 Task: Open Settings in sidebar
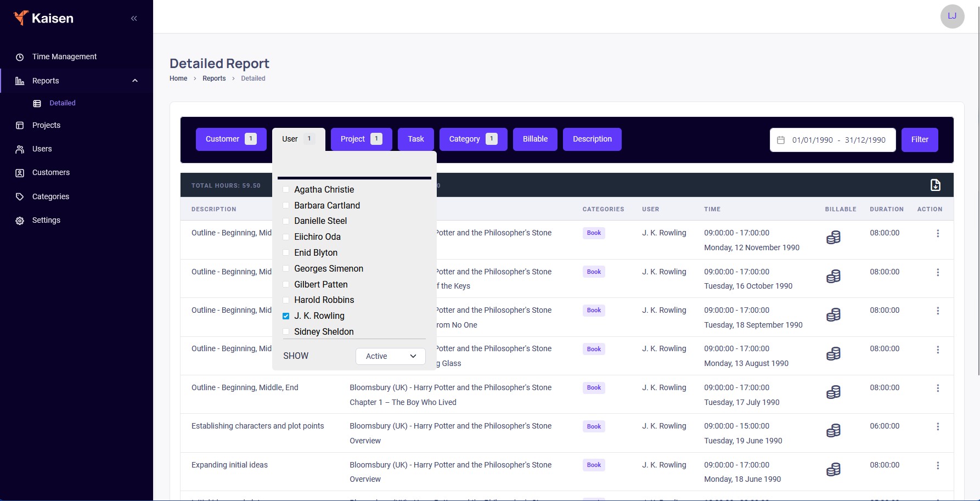(x=46, y=220)
